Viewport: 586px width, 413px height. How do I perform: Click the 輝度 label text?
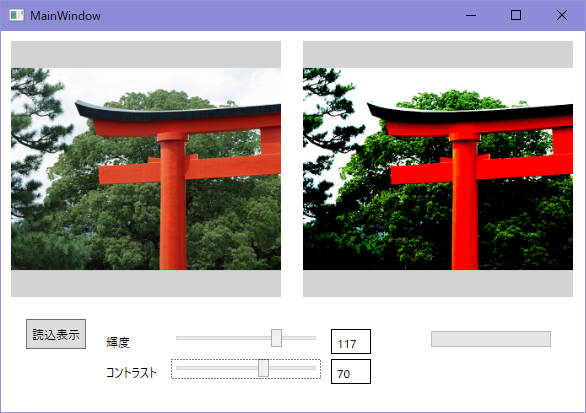point(118,342)
